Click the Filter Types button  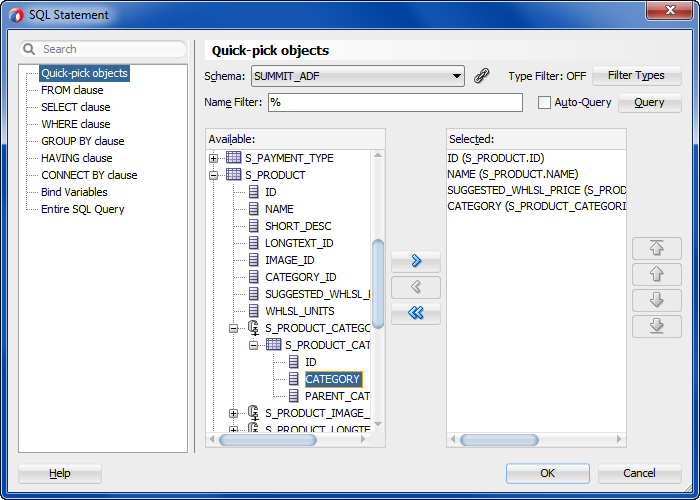click(637, 75)
